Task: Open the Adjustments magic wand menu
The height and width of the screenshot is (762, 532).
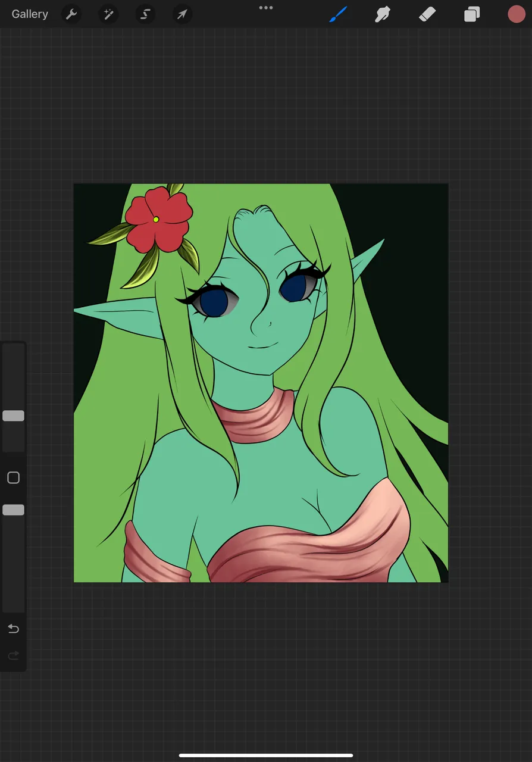Action: pyautogui.click(x=108, y=14)
